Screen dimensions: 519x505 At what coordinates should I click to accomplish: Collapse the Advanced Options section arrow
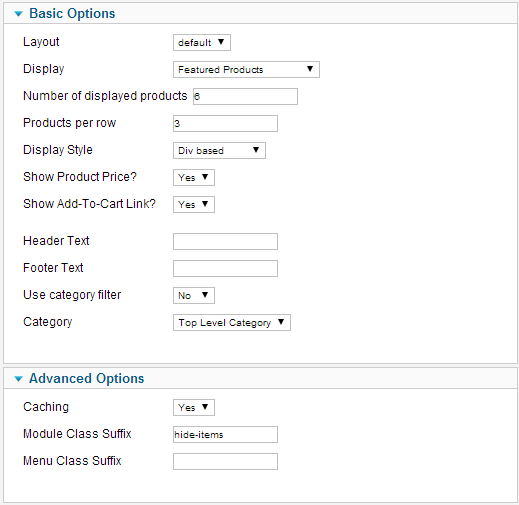[19, 379]
